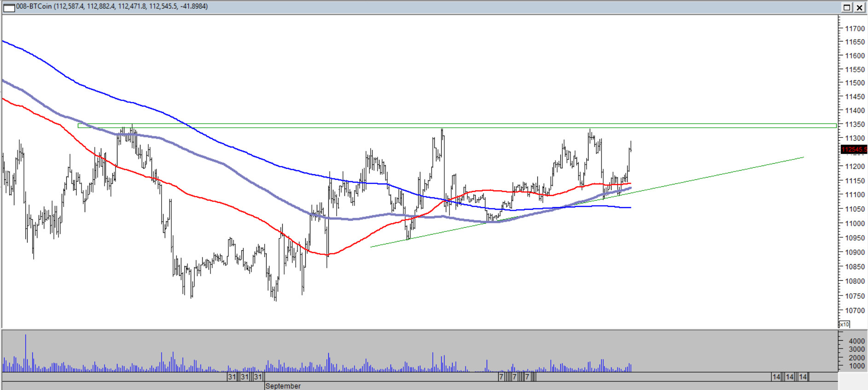The image size is (868, 390).
Task: Click the first 31 date marker
Action: coord(232,377)
